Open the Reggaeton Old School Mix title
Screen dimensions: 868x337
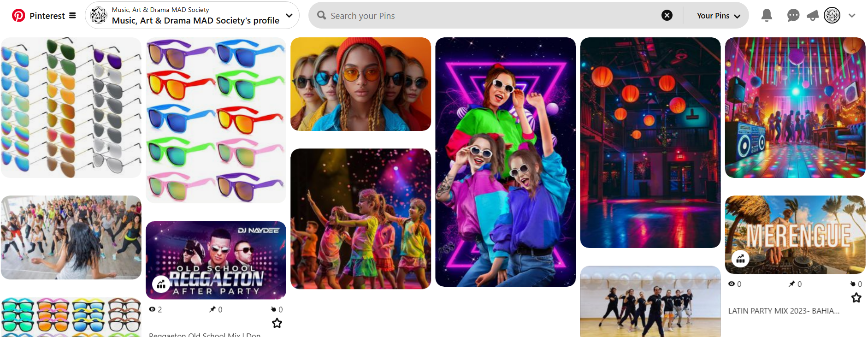[x=205, y=335]
